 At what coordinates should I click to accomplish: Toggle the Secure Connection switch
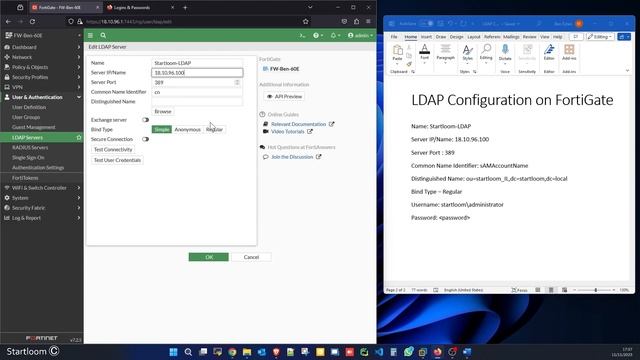click(145, 139)
